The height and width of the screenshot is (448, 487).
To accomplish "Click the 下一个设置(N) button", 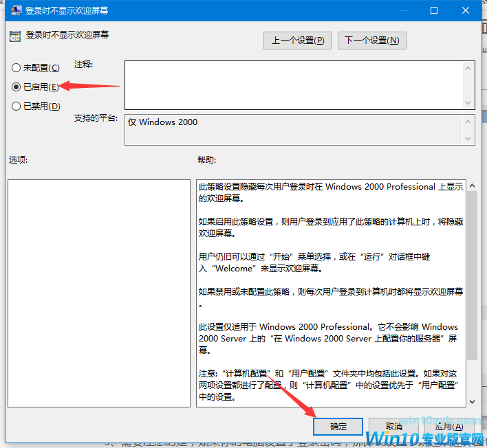I will tap(371, 41).
